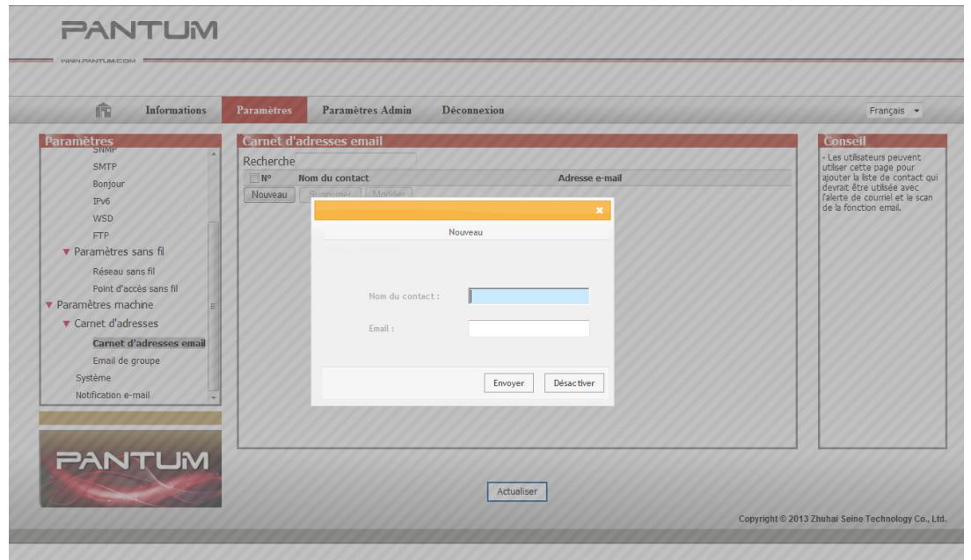The height and width of the screenshot is (560, 971).
Task: Collapse the Paramètres machine section
Action: 50,305
